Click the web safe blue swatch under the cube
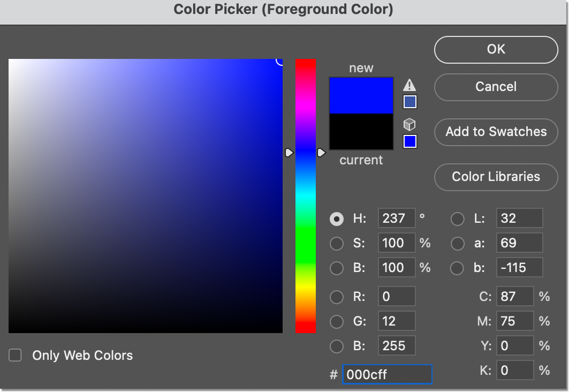The image size is (569, 392). tap(409, 141)
